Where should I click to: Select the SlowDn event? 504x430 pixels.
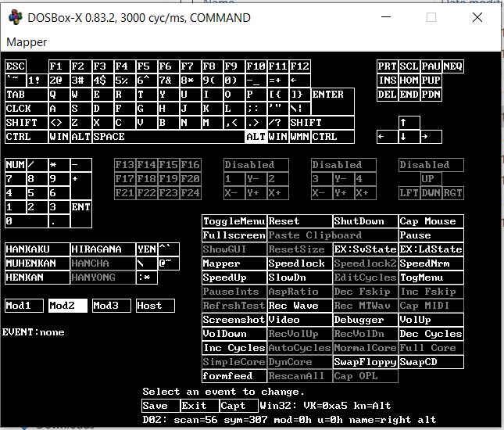300,278
